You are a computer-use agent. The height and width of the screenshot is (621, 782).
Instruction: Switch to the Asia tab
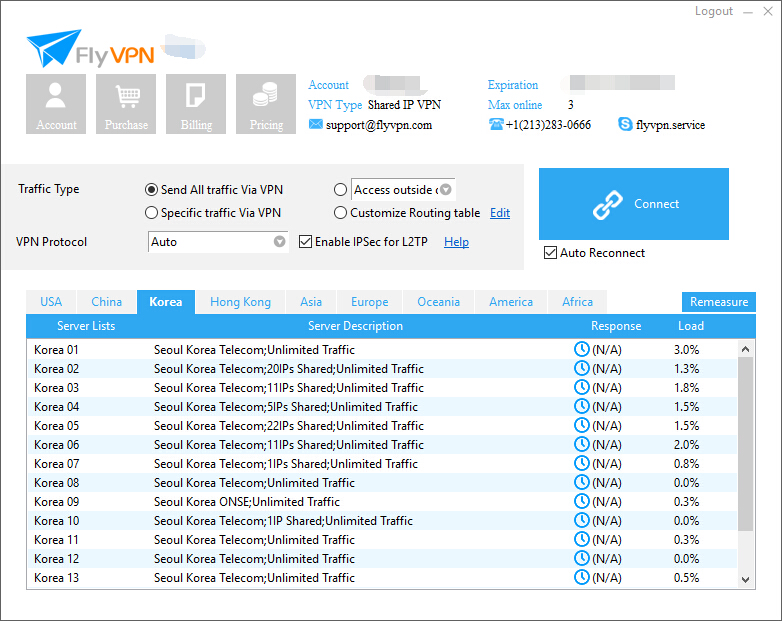[x=311, y=302]
